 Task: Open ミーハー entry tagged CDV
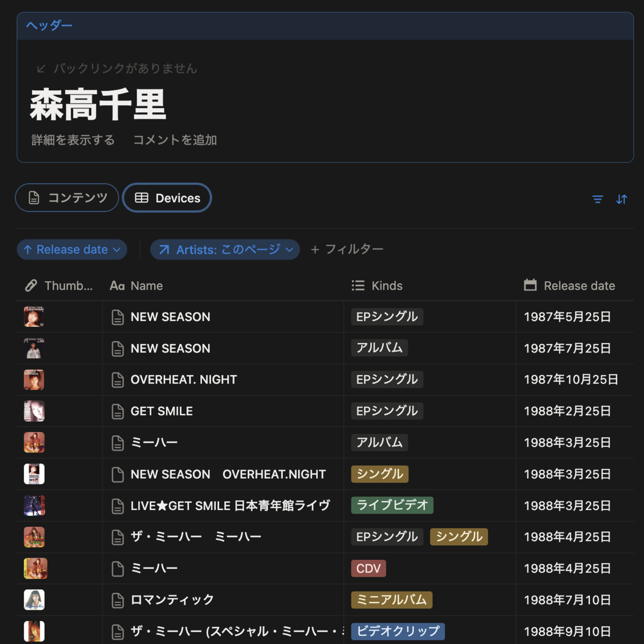[x=155, y=568]
